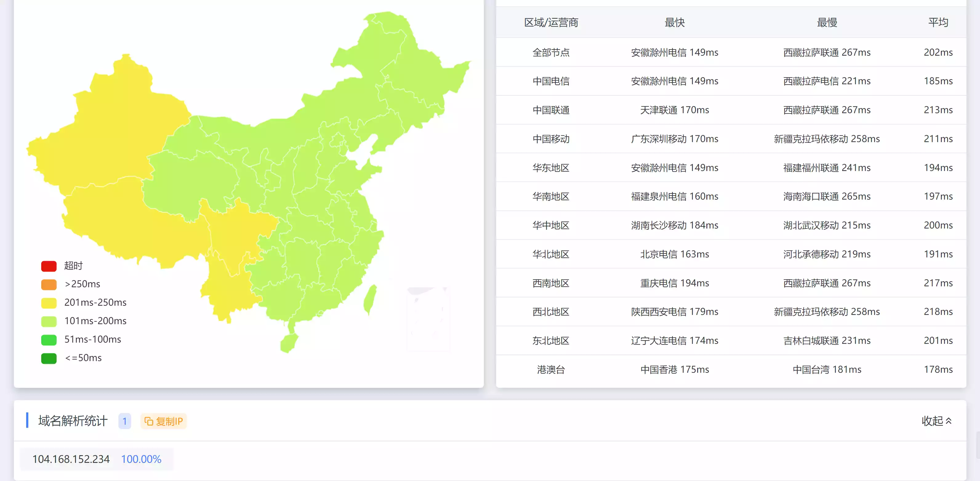
Task: Click 辽宁大连电信 174ms cell
Action: point(674,340)
